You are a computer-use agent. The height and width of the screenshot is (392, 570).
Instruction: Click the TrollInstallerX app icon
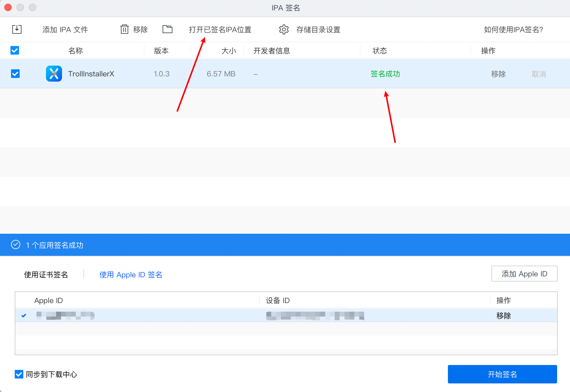54,74
